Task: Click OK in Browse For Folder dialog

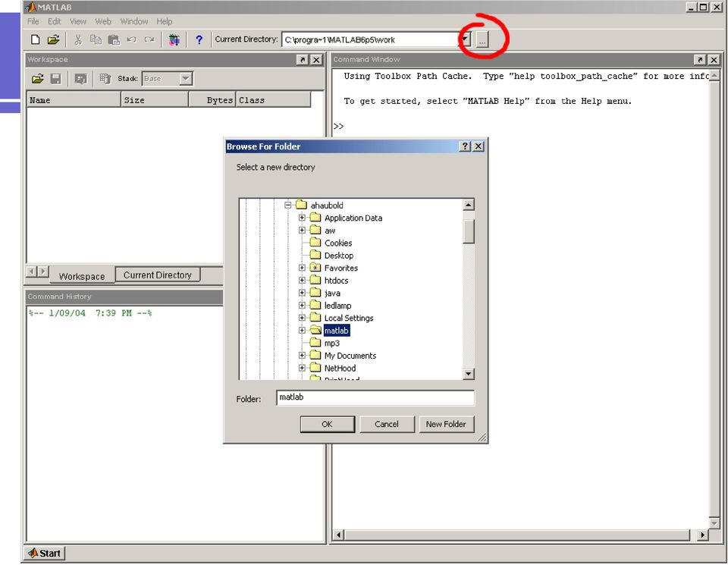Action: pyautogui.click(x=328, y=425)
